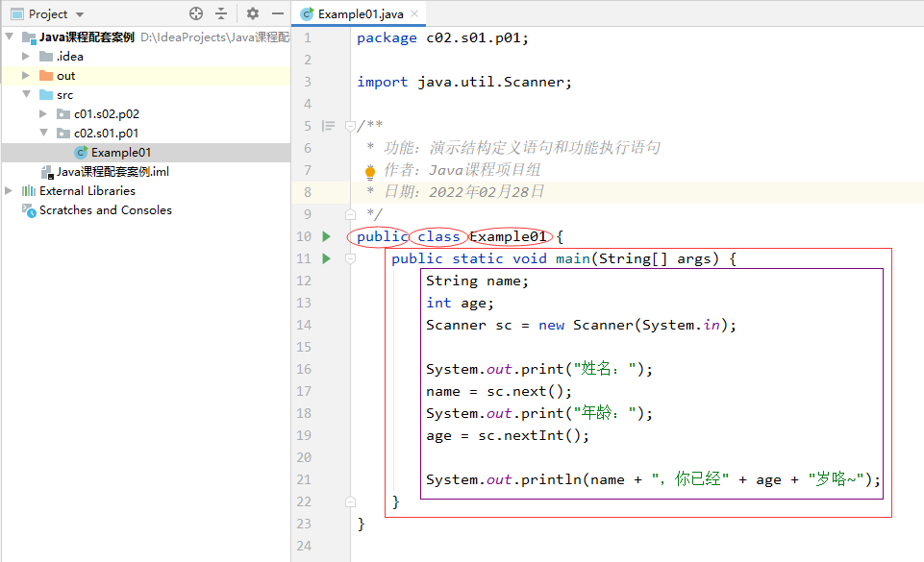
Task: Click the iml file icon
Action: pos(47,172)
